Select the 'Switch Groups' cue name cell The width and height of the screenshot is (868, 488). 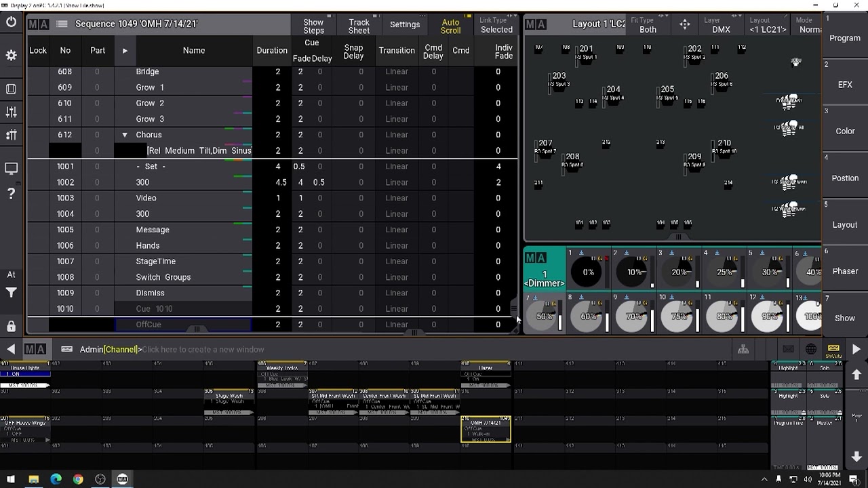pyautogui.click(x=193, y=277)
